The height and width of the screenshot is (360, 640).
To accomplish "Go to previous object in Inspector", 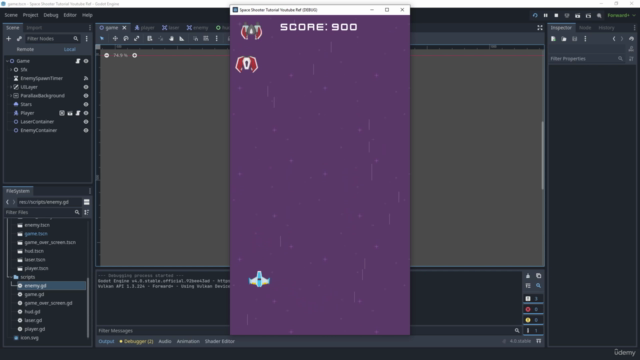I will (614, 39).
